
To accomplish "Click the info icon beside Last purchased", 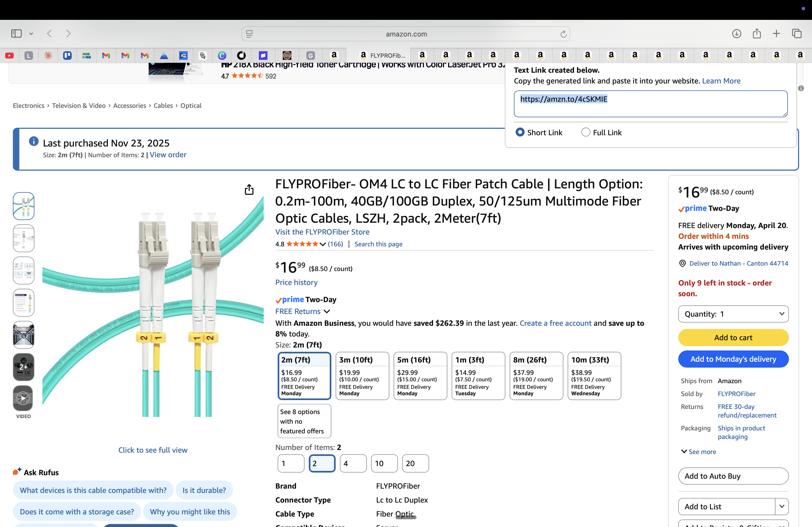I will (x=34, y=141).
